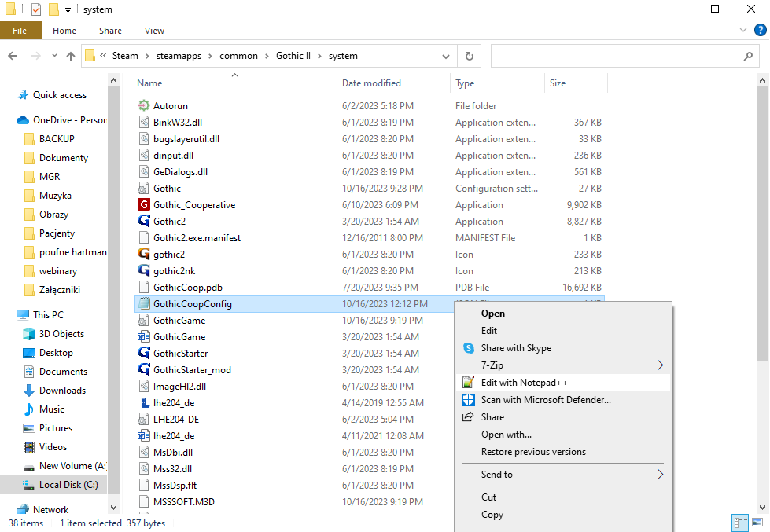This screenshot has height=532, width=770.
Task: Click the Properties quick access toolbar icon
Action: [x=36, y=9]
